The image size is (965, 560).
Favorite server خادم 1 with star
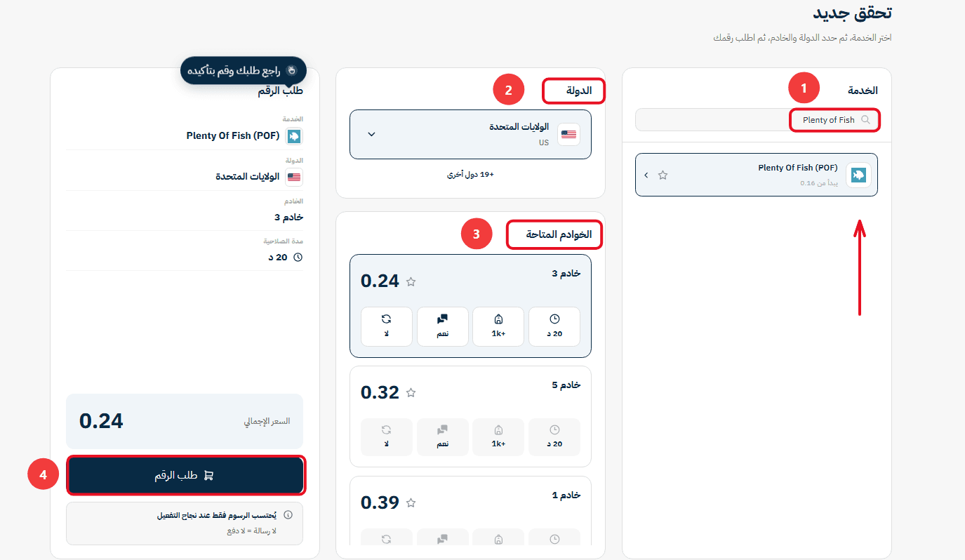[411, 502]
